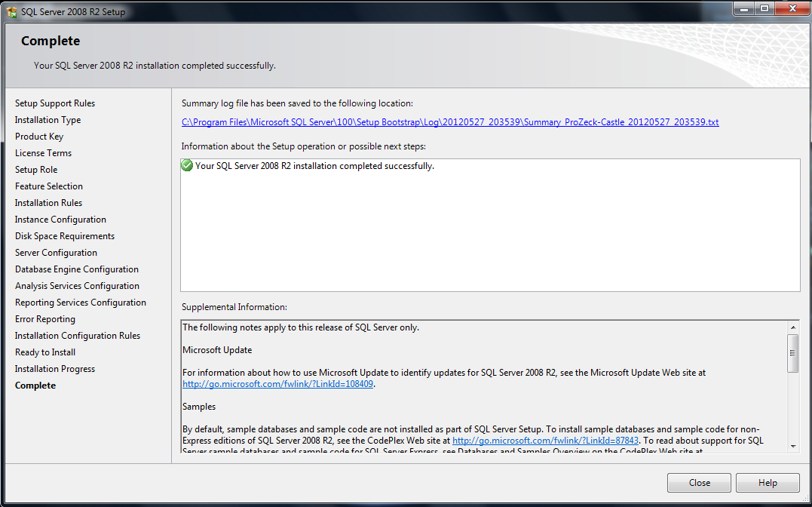Viewport: 812px width, 507px height.
Task: Select the Database Engine Configuration step
Action: (77, 269)
